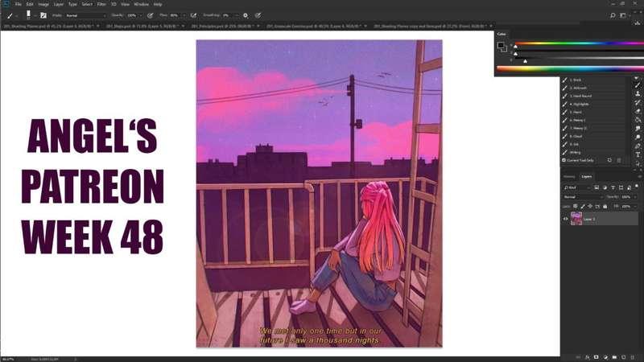Open smoothing options gear
The width and height of the screenshot is (644, 362).
pos(246,15)
